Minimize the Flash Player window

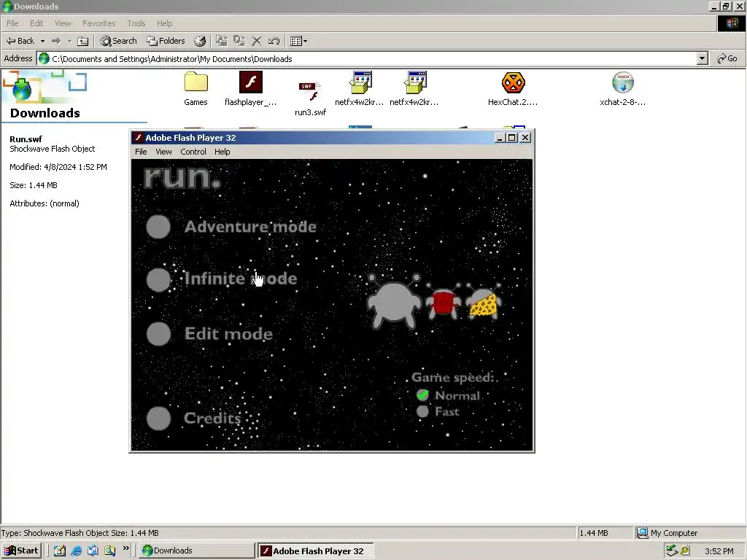click(499, 138)
